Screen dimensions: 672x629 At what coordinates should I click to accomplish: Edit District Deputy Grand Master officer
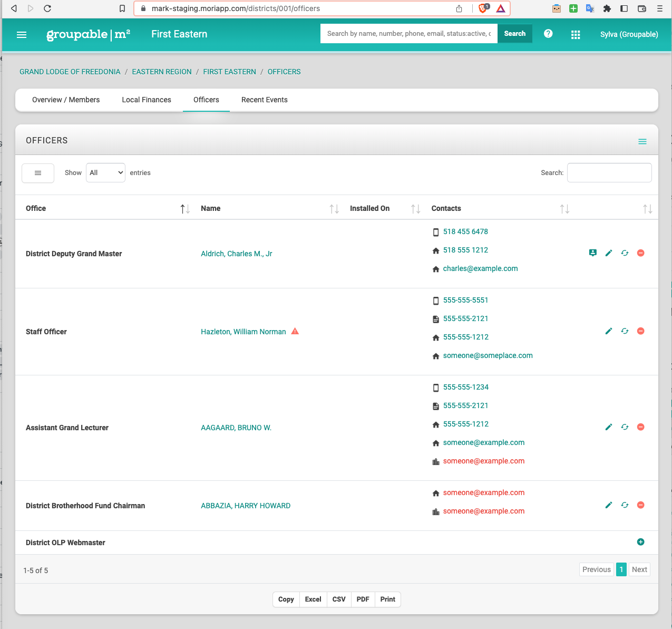pos(609,253)
